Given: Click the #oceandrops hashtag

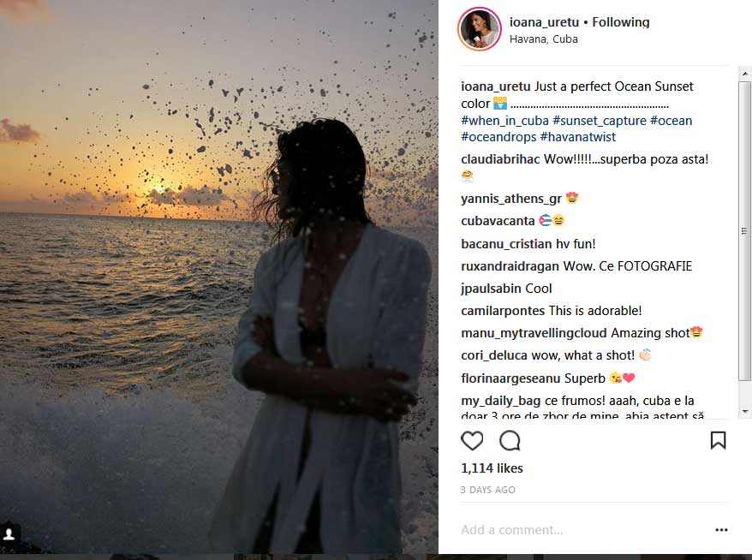Looking at the screenshot, I should coord(498,137).
